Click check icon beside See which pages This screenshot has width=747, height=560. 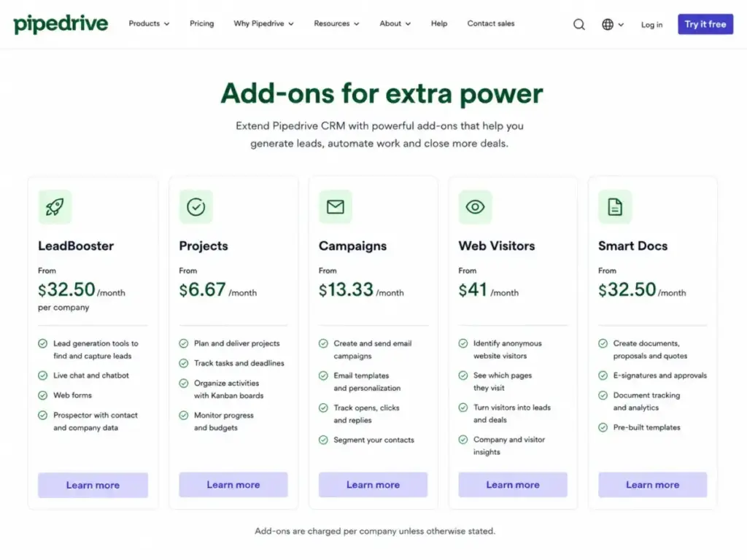(x=463, y=376)
